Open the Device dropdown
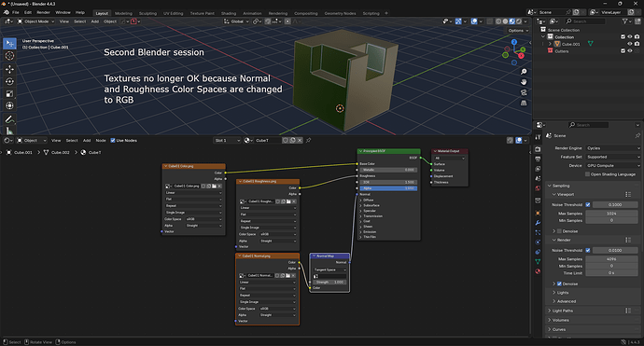The width and height of the screenshot is (644, 346). [613, 165]
